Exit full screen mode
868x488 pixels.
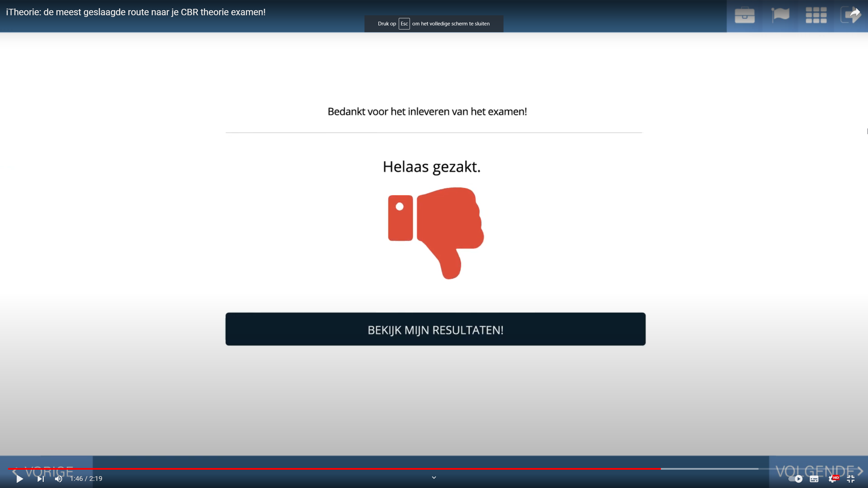[x=850, y=479]
